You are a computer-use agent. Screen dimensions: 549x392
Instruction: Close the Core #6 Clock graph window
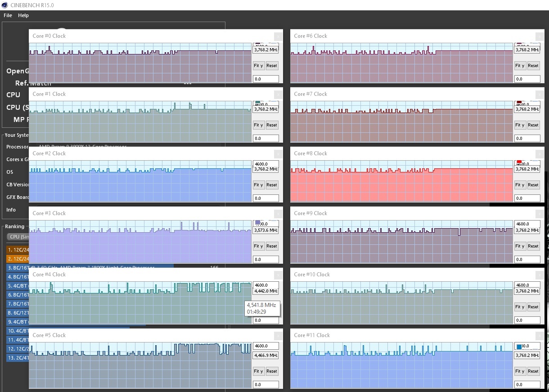pos(540,36)
